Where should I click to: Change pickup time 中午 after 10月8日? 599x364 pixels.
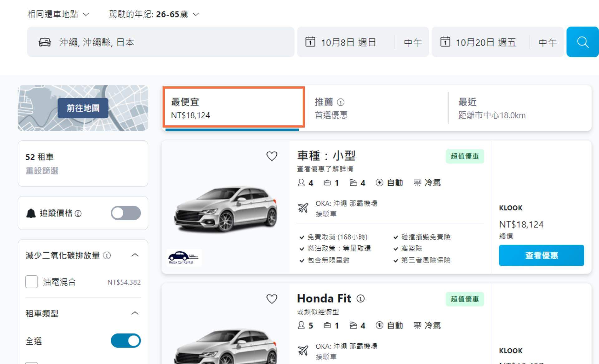[x=412, y=42]
